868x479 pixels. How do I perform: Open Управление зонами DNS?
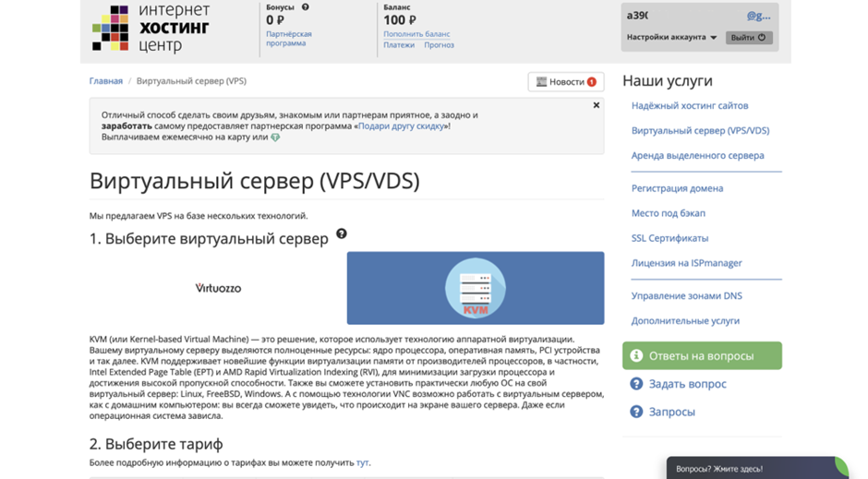click(x=686, y=295)
